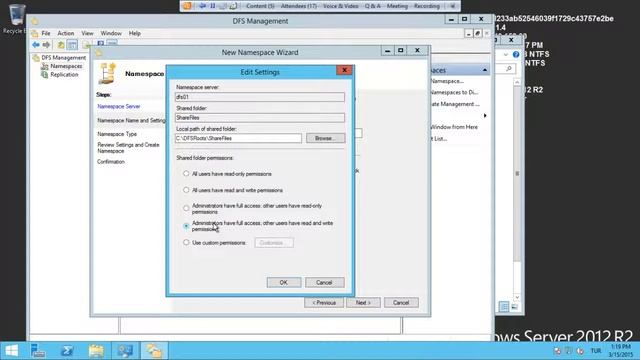Select DFS Management root tree node
This screenshot has width=640, height=360.
click(x=63, y=58)
